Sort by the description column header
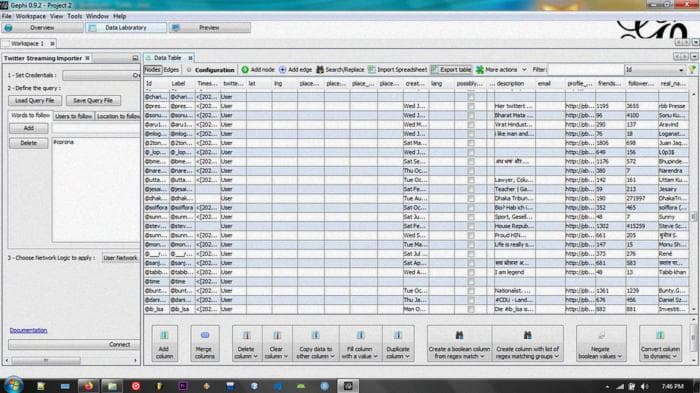The width and height of the screenshot is (700, 393). pos(511,84)
